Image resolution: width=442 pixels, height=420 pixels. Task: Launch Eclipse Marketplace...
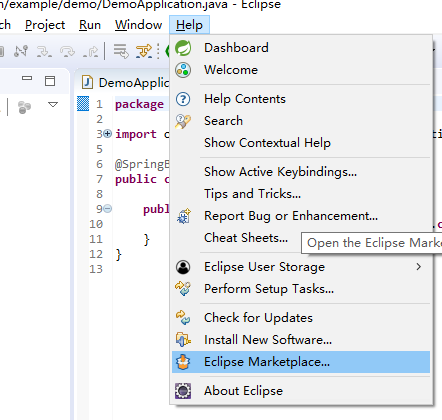(x=301, y=362)
